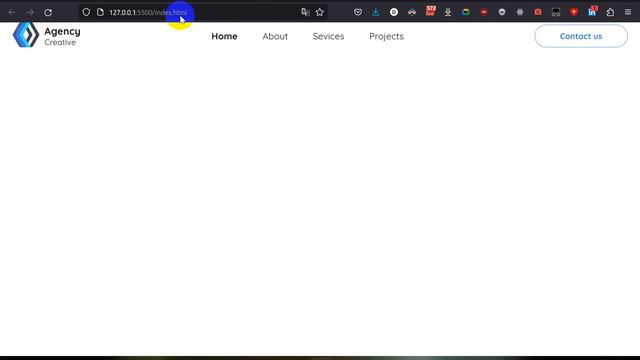
Task: Go back using the browser back arrow
Action: click(x=12, y=12)
